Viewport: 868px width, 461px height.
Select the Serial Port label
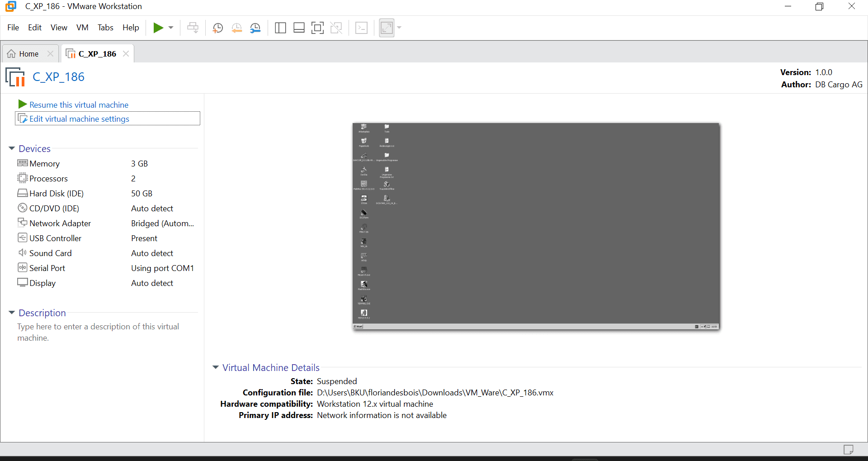coord(47,268)
